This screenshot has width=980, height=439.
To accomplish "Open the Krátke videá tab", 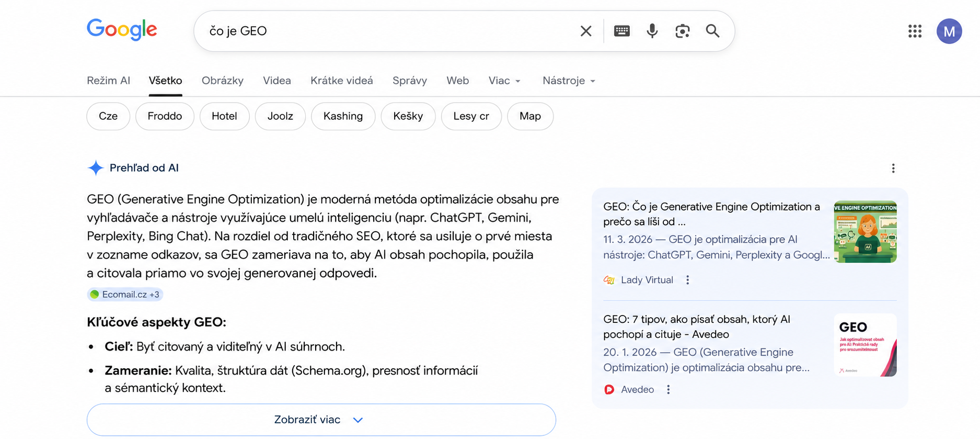I will click(342, 81).
